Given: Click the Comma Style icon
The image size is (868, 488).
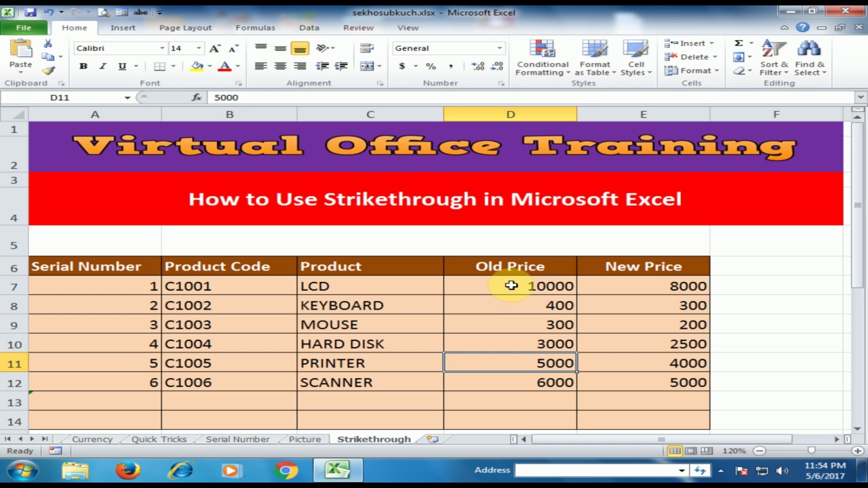Looking at the screenshot, I should (450, 66).
